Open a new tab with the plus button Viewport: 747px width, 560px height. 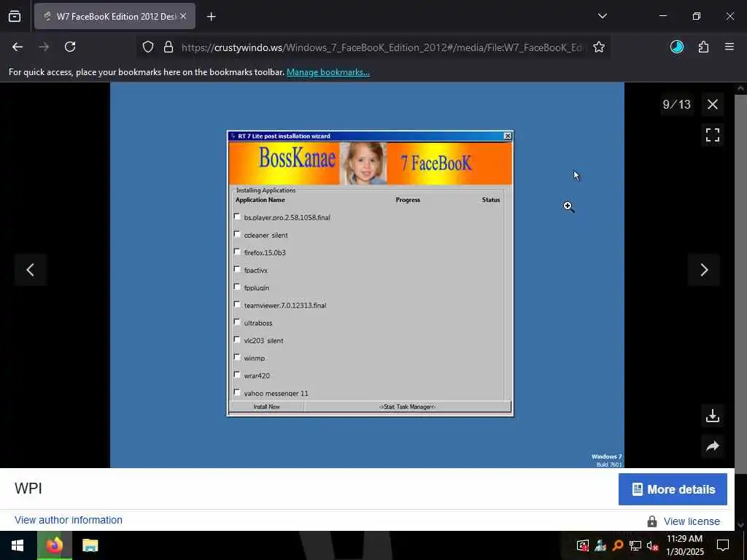[211, 17]
